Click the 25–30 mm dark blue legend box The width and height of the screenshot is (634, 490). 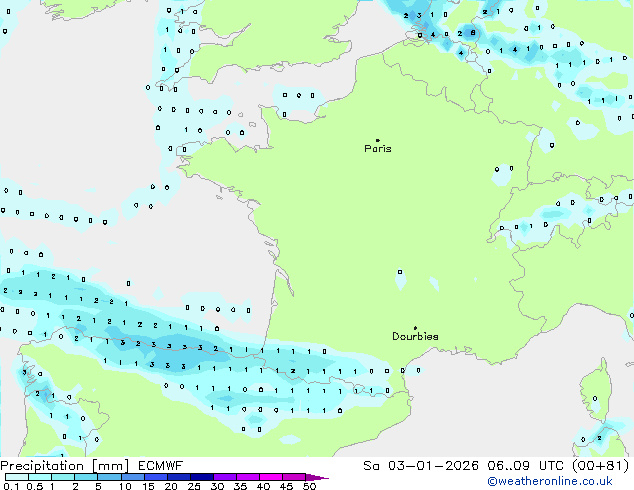coord(201,477)
